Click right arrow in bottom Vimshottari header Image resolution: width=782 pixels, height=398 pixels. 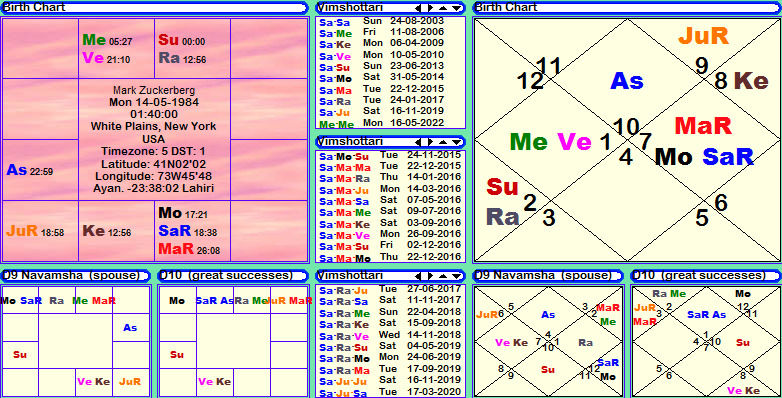[430, 276]
